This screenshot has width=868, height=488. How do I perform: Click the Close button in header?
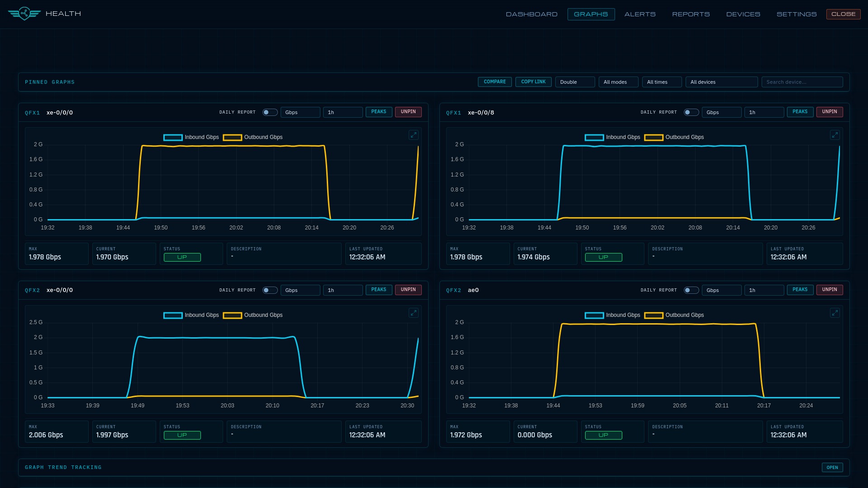[x=843, y=14]
